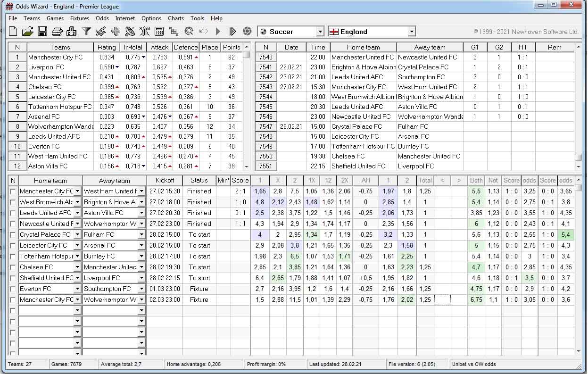Expand Arsenal FC away team dropdown

click(x=141, y=246)
